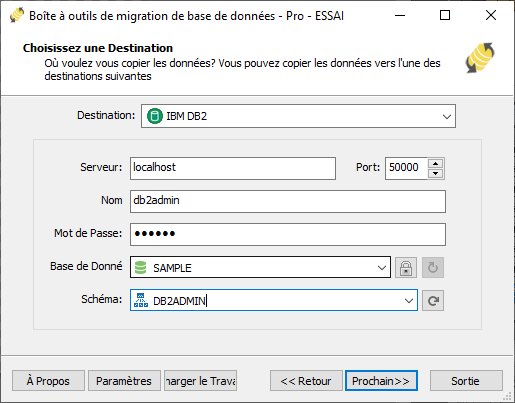Increase the port number with up arrow

point(435,163)
